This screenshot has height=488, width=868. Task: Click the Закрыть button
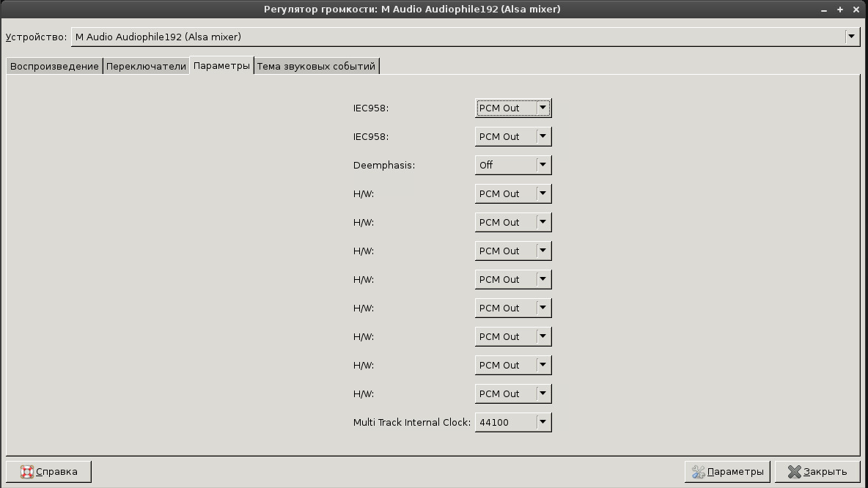(817, 472)
